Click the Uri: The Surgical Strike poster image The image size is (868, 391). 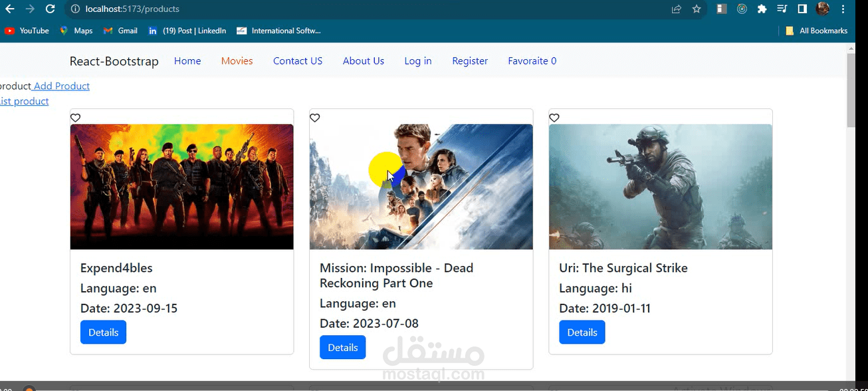[660, 187]
